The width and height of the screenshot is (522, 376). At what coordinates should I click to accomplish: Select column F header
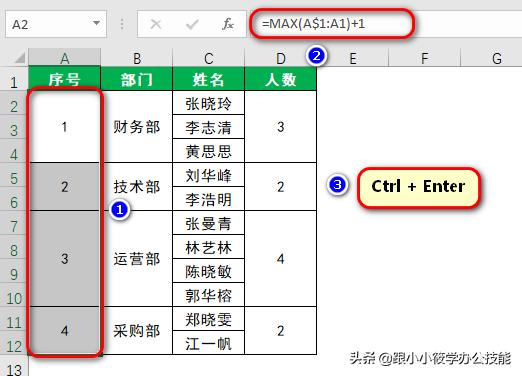pos(425,58)
